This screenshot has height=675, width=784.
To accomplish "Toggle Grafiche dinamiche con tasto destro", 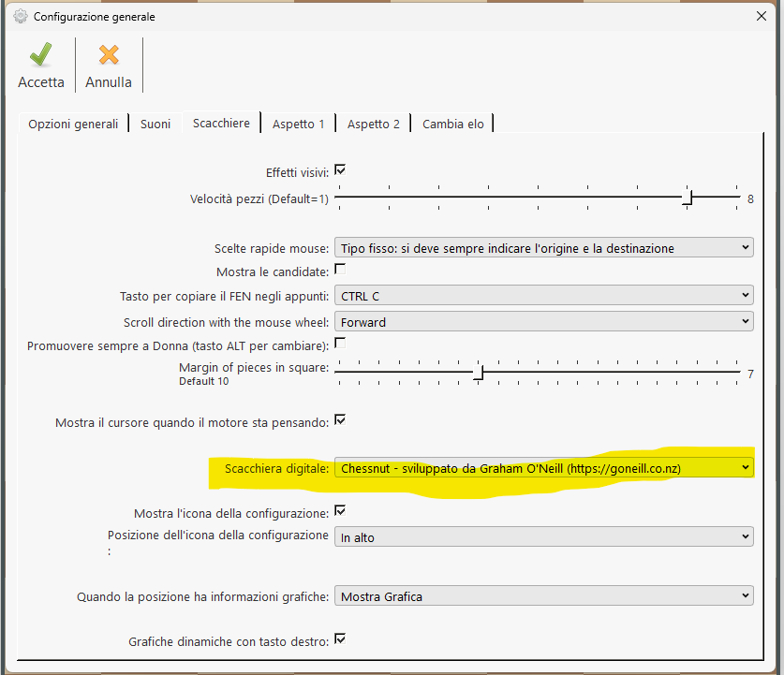I will [340, 639].
